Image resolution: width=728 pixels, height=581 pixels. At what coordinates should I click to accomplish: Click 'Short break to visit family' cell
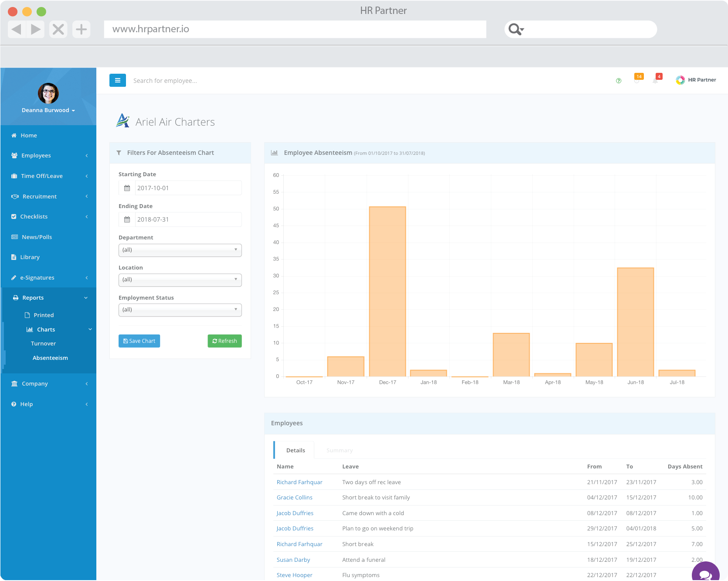[x=376, y=498]
